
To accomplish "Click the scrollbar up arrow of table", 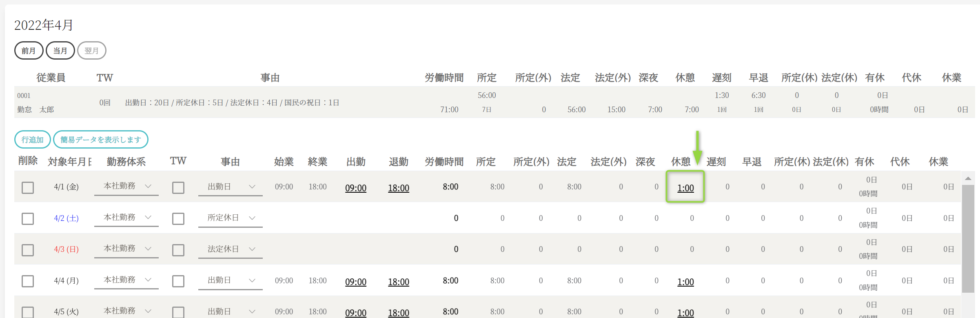I will pyautogui.click(x=968, y=178).
